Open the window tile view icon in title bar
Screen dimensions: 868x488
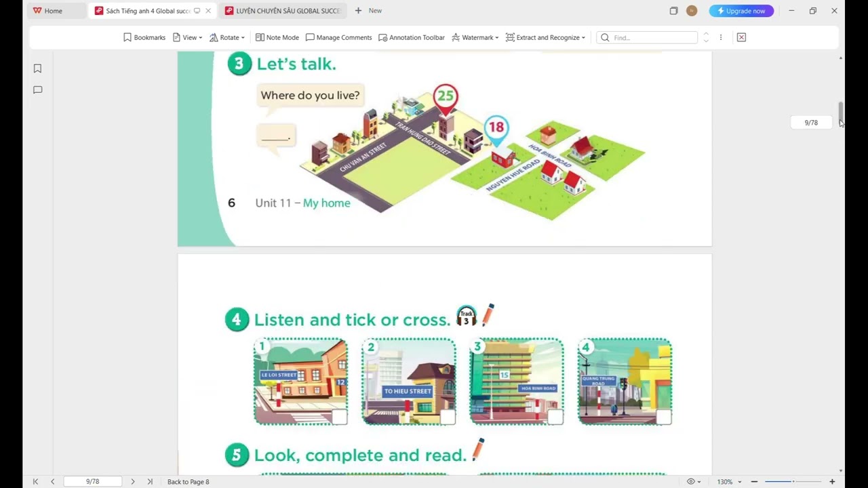pos(673,11)
